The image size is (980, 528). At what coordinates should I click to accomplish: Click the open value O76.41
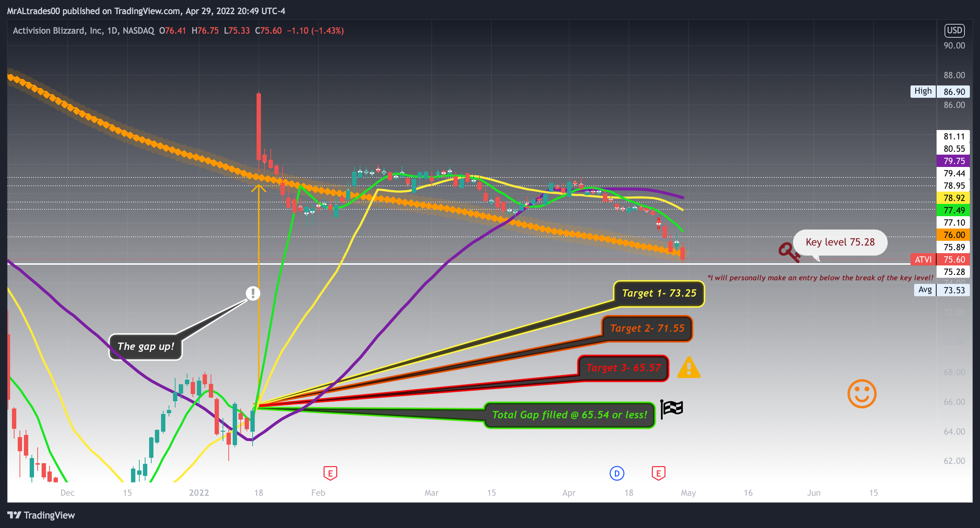pyautogui.click(x=172, y=30)
